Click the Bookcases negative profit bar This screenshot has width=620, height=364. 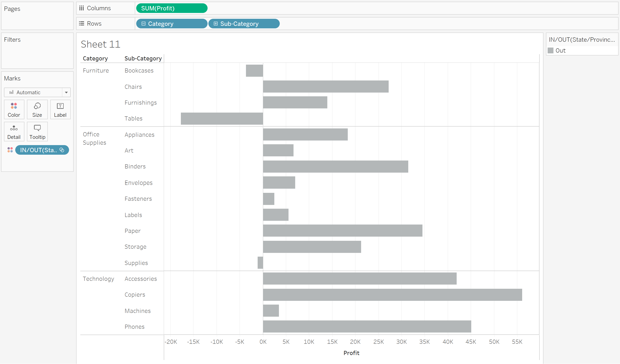coord(254,71)
